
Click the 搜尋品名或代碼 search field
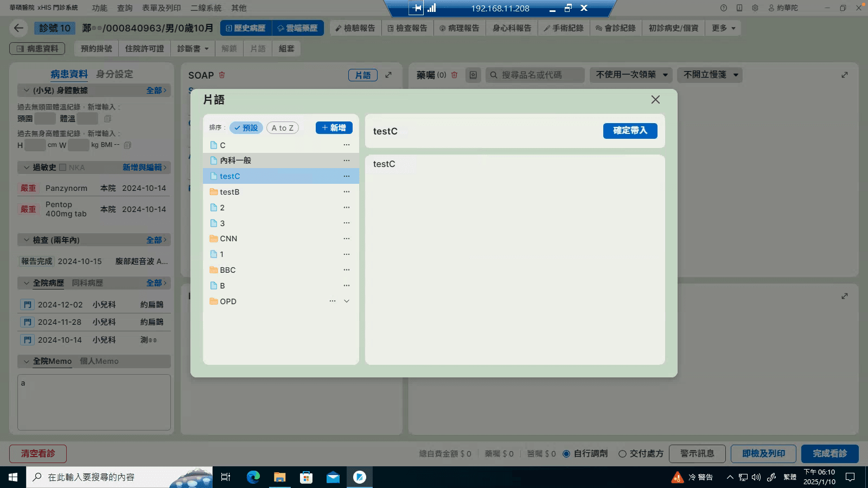[535, 75]
